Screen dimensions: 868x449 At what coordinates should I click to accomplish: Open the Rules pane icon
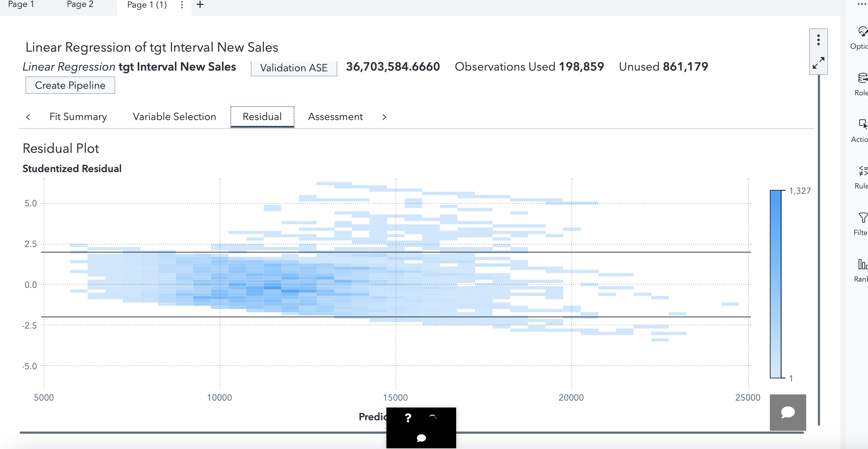point(862,171)
